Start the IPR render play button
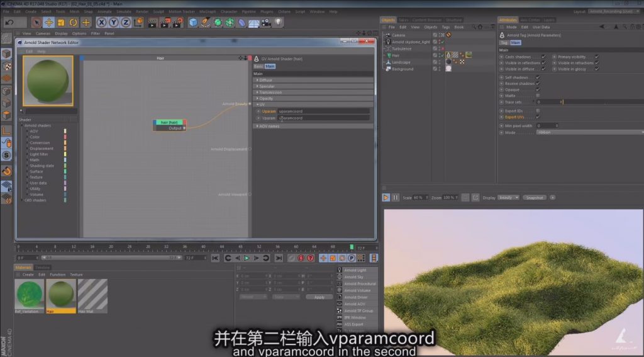The height and width of the screenshot is (357, 644). click(386, 198)
